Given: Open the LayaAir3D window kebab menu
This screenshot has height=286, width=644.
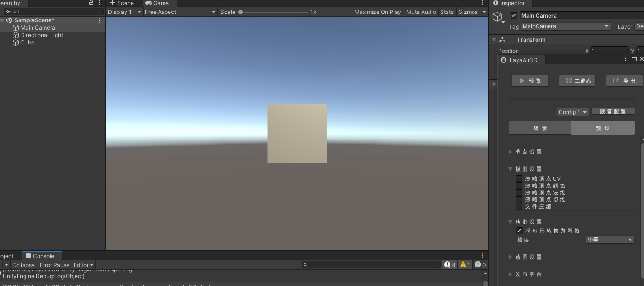Looking at the screenshot, I should click(x=626, y=59).
